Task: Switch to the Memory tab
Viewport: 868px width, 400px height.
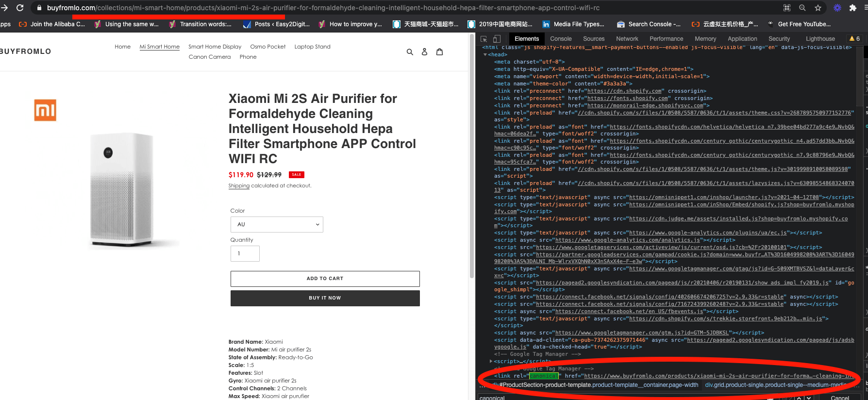Action: [x=705, y=39]
